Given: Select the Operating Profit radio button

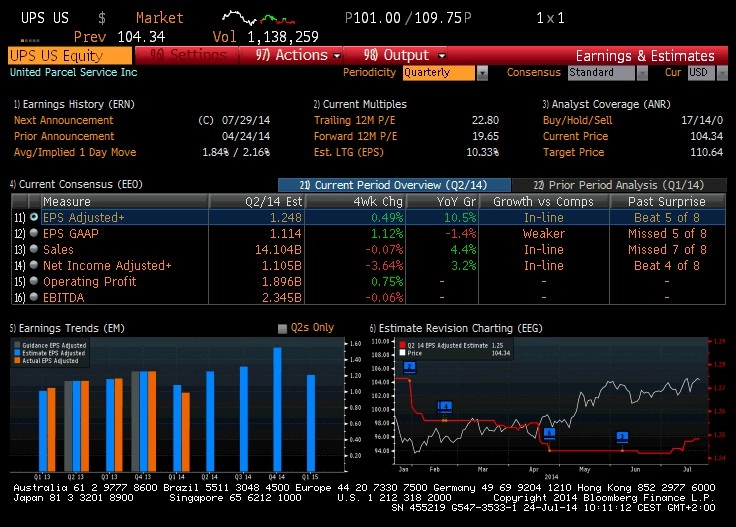Looking at the screenshot, I should pyautogui.click(x=34, y=281).
